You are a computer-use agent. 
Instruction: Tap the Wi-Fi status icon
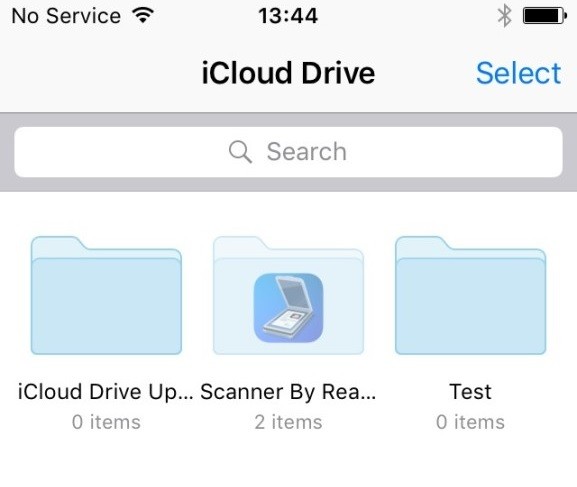point(143,15)
